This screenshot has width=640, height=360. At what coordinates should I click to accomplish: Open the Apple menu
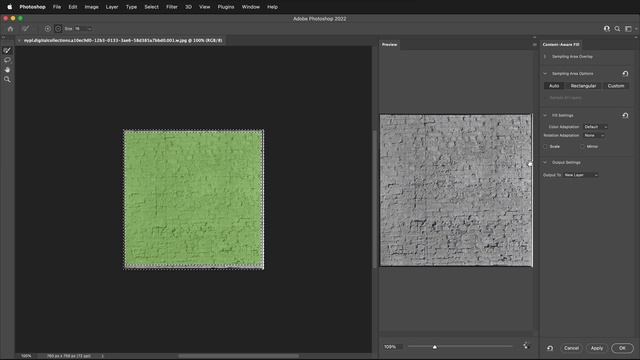(x=9, y=7)
